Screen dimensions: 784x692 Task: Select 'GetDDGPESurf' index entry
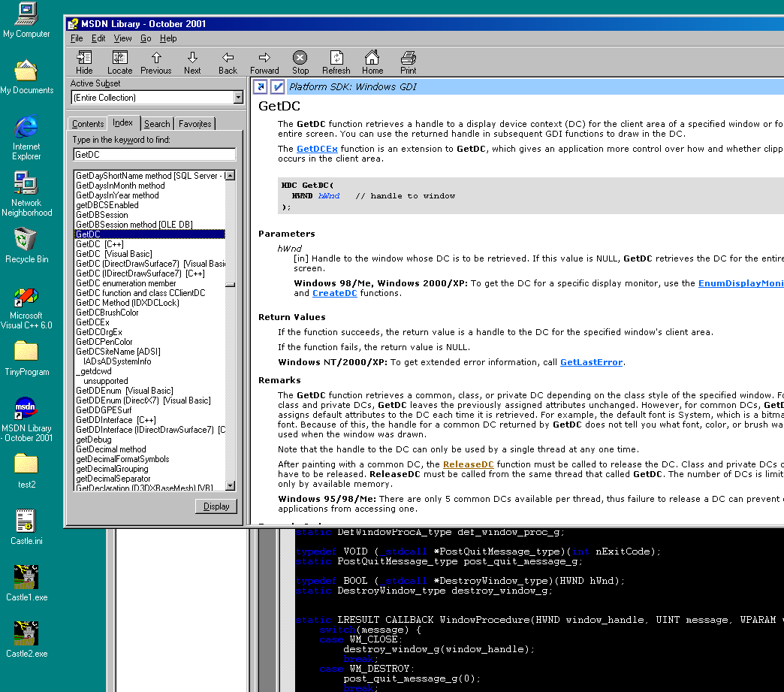click(104, 410)
